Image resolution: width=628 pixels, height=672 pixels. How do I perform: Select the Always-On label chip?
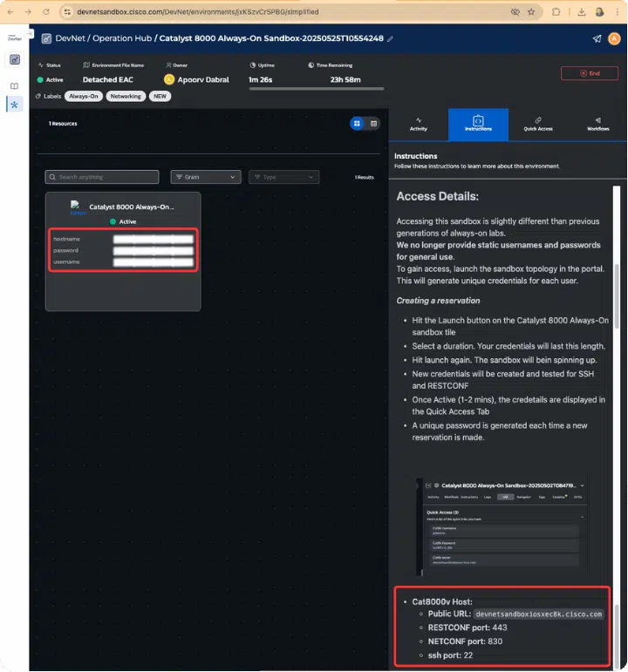[x=84, y=96]
